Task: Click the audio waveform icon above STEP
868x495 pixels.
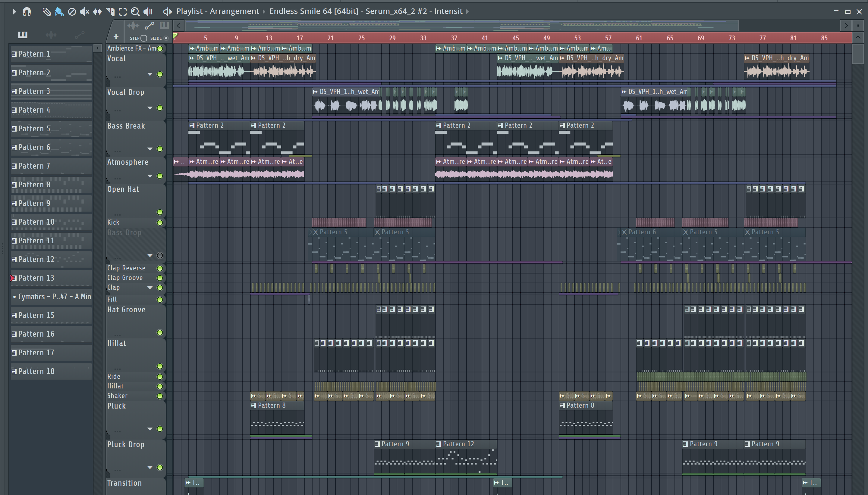Action: pyautogui.click(x=133, y=26)
